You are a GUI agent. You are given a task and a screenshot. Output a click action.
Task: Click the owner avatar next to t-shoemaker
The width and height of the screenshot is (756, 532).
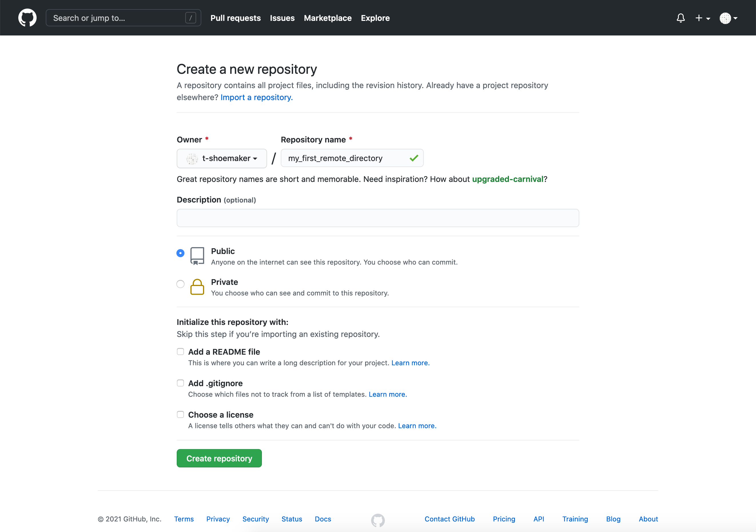point(192,158)
